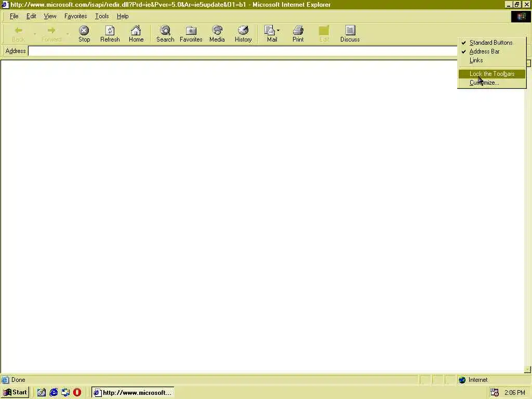Image resolution: width=532 pixels, height=399 pixels.
Task: Click the Forward arrow button
Action: point(51,34)
